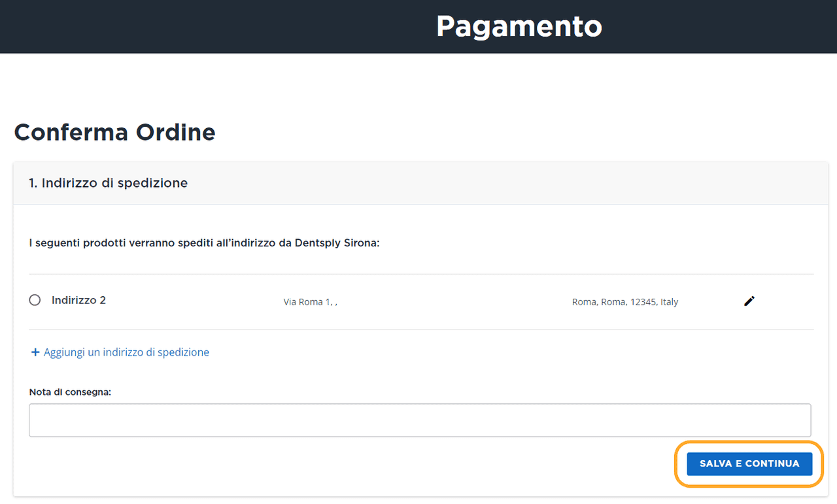
Task: Click the Pagamento page title
Action: pos(519,26)
